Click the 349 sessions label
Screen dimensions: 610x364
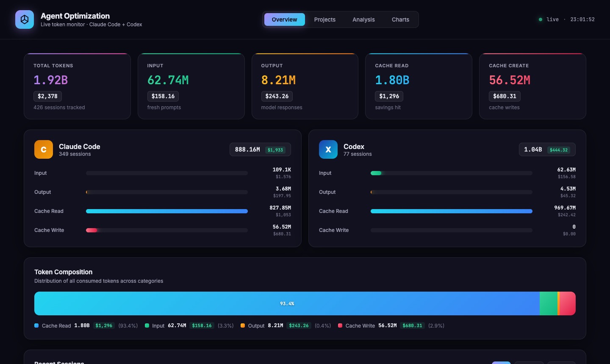75,154
